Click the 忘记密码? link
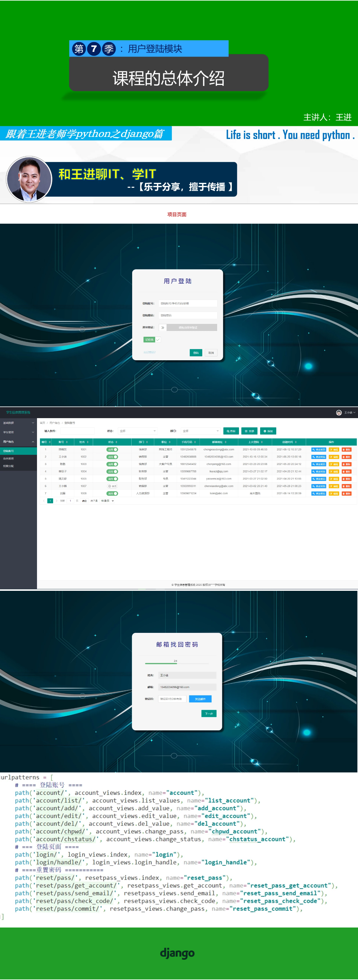Screen dimensions: 358x980 [x=149, y=352]
